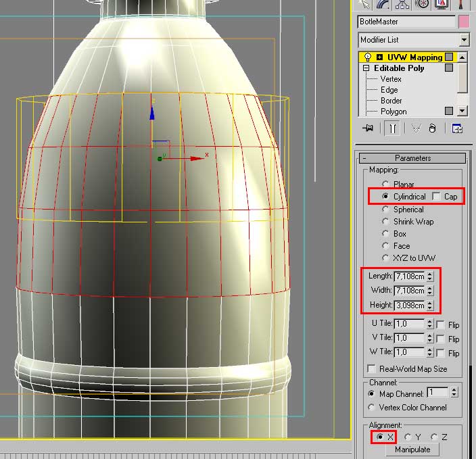Click the Pin Stack icon
The height and width of the screenshot is (459, 476).
point(368,128)
